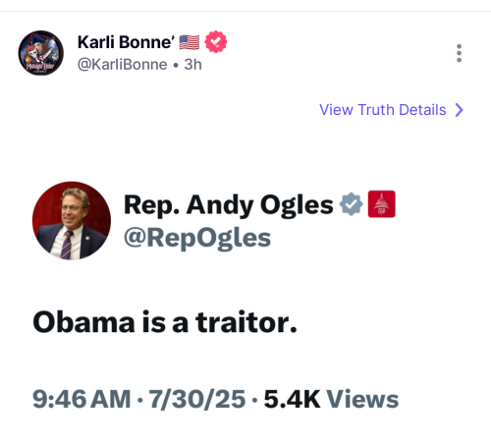491x448 pixels.
Task: Select the @RepOgles handle
Action: pyautogui.click(x=197, y=238)
